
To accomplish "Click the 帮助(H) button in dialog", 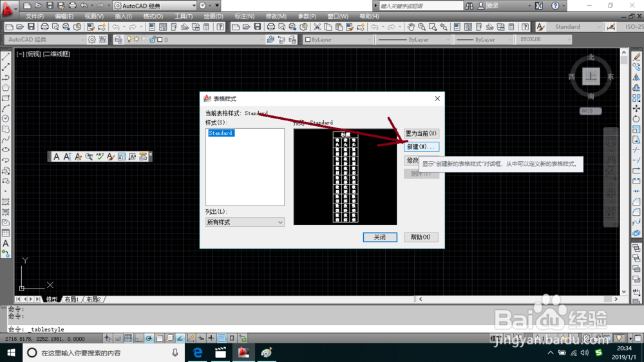I will point(421,237).
